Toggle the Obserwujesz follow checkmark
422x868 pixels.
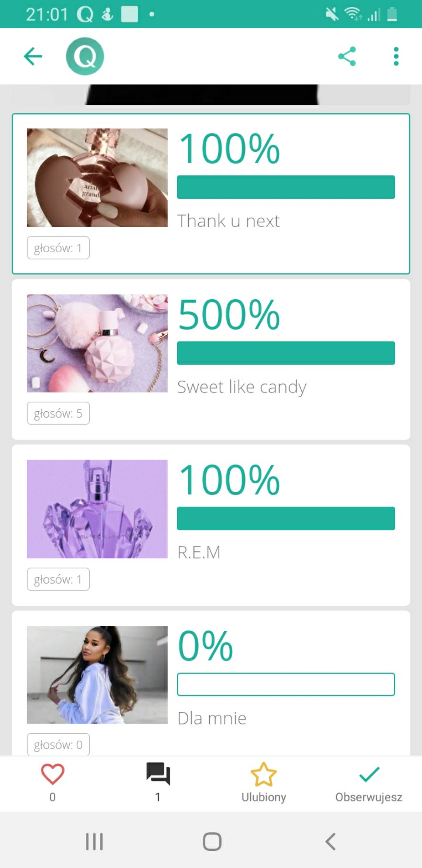click(x=369, y=774)
